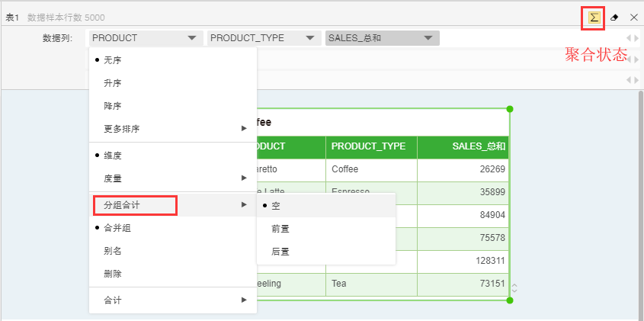Toggle the 合并组 (merge group) option
The height and width of the screenshot is (321, 644).
[x=117, y=227]
